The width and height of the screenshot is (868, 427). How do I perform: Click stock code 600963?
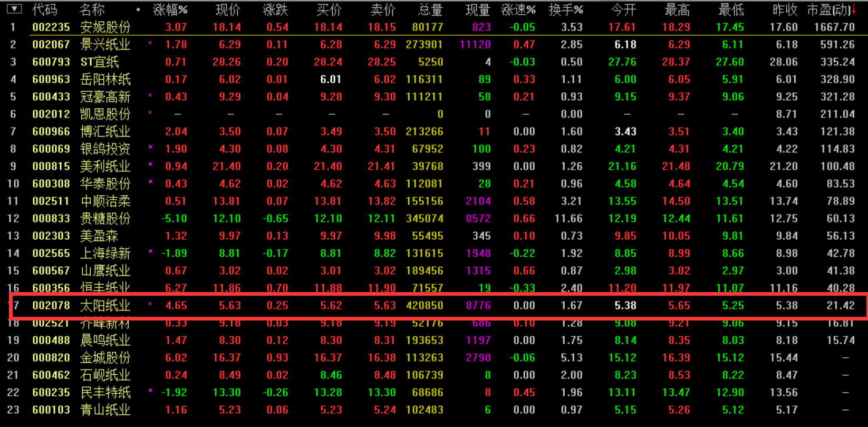point(51,79)
